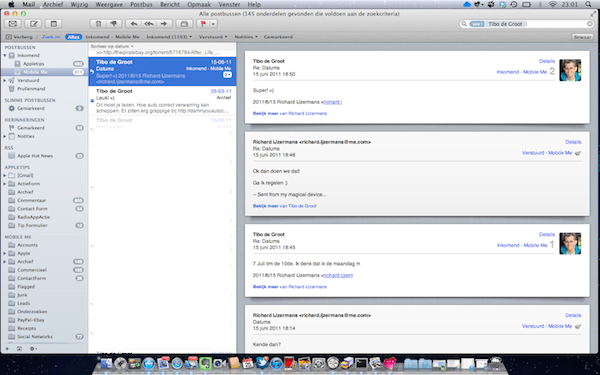Open Finder from the Dock
600x375 pixels.
click(x=106, y=363)
